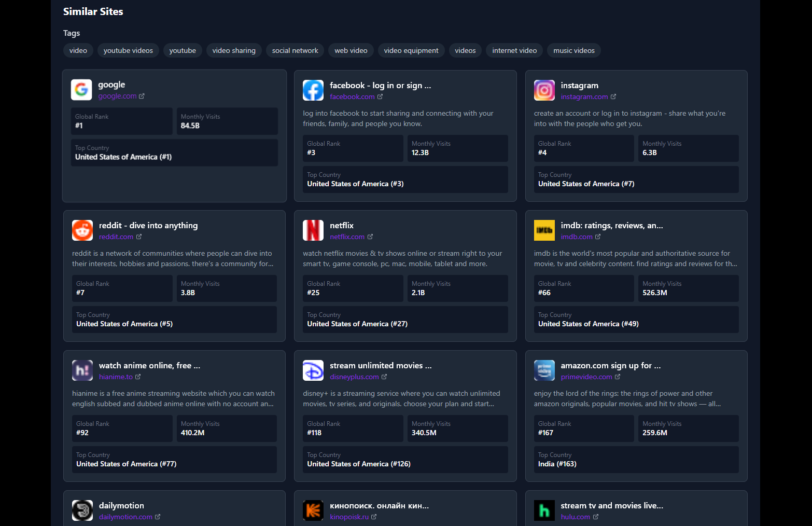The width and height of the screenshot is (812, 526).
Task: Select the "youtube videos" tag
Action: 128,50
